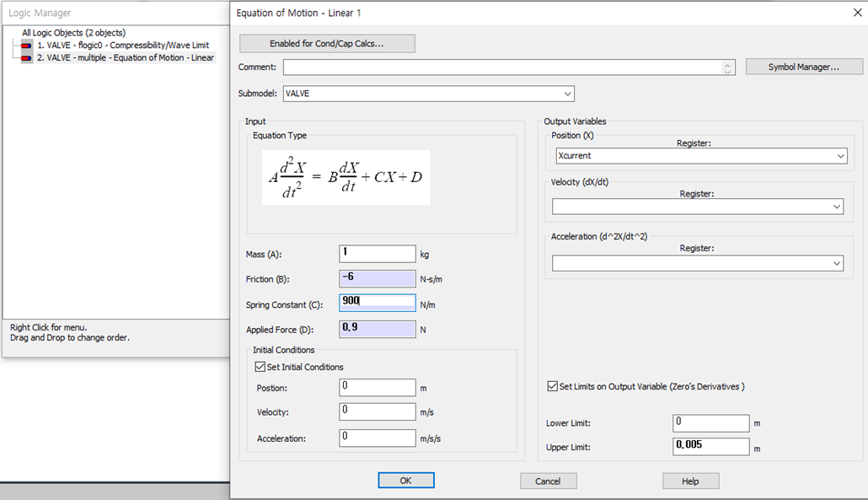Open the Symbol Manager

[804, 67]
